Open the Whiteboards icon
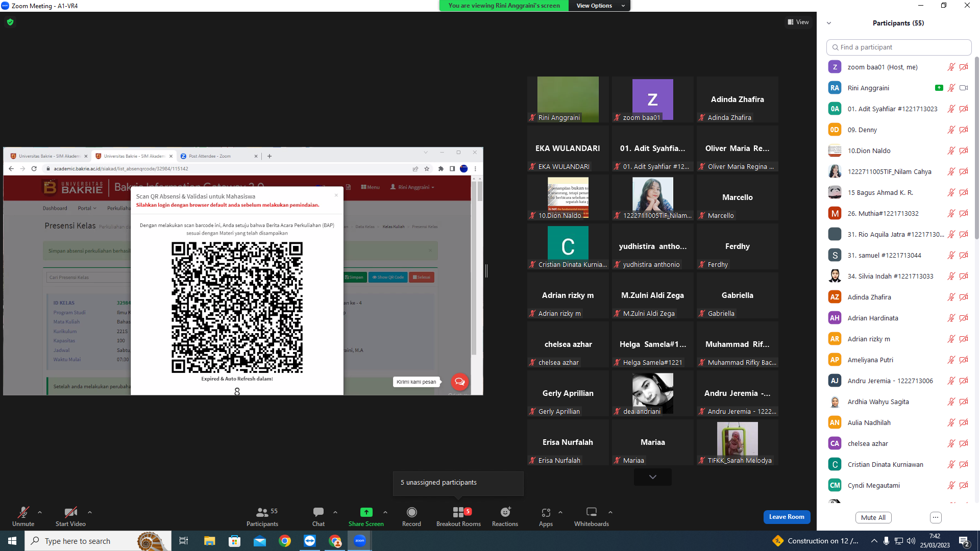The width and height of the screenshot is (980, 551). click(592, 512)
